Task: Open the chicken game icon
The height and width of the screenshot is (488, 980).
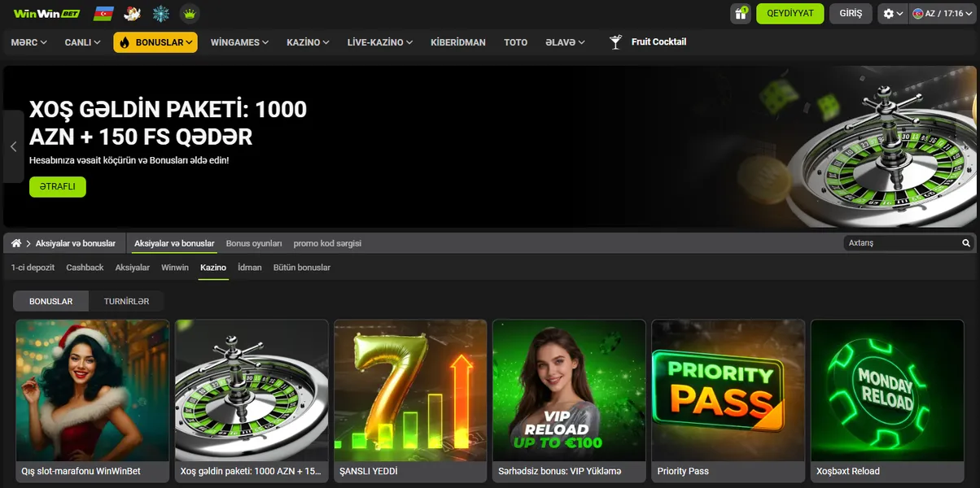Action: click(132, 14)
